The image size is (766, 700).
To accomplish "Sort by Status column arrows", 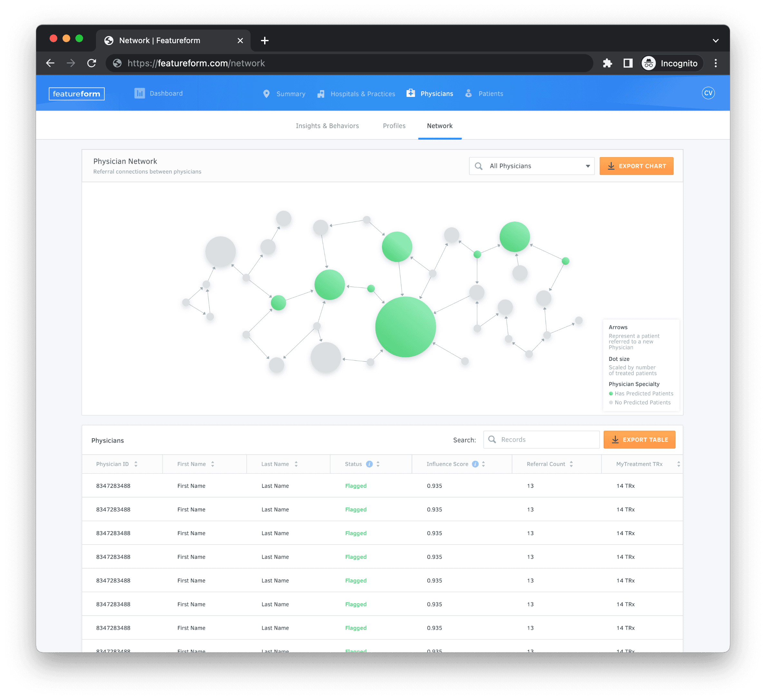I will pyautogui.click(x=378, y=464).
